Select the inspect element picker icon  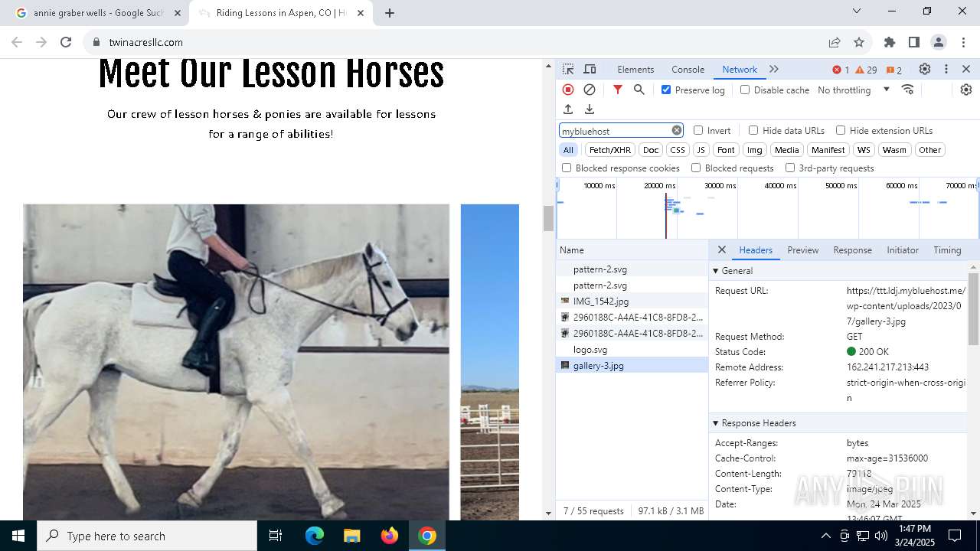568,69
